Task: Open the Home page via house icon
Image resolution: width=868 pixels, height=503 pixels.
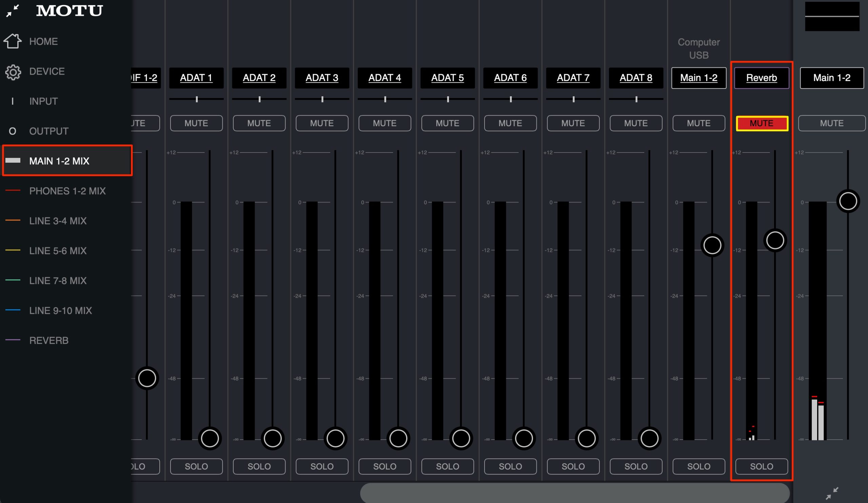Action: pyautogui.click(x=13, y=41)
